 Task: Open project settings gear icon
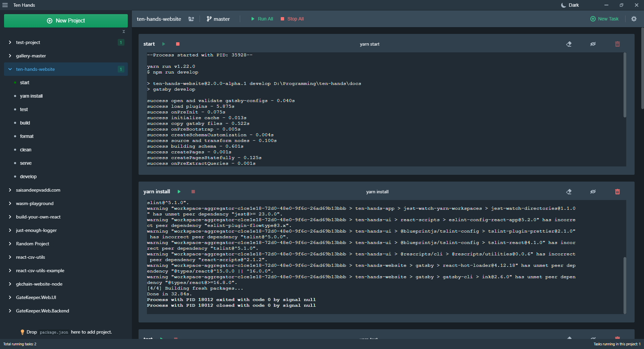[634, 19]
